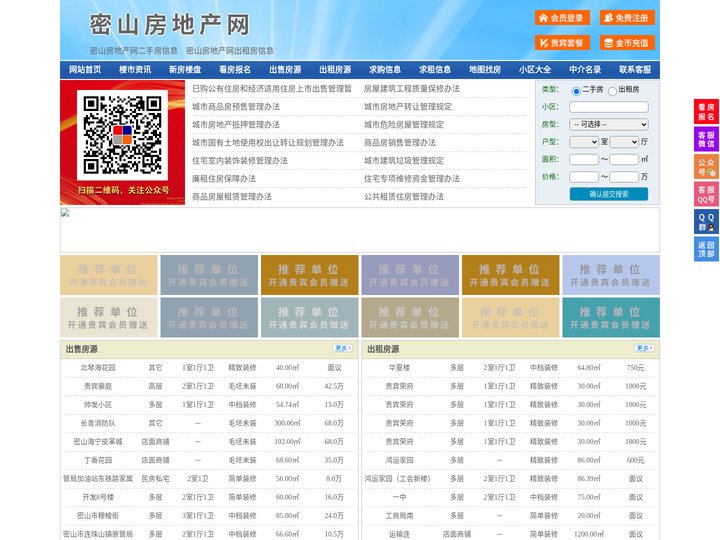
Task: Click the maximum 价格 input field
Action: (624, 177)
